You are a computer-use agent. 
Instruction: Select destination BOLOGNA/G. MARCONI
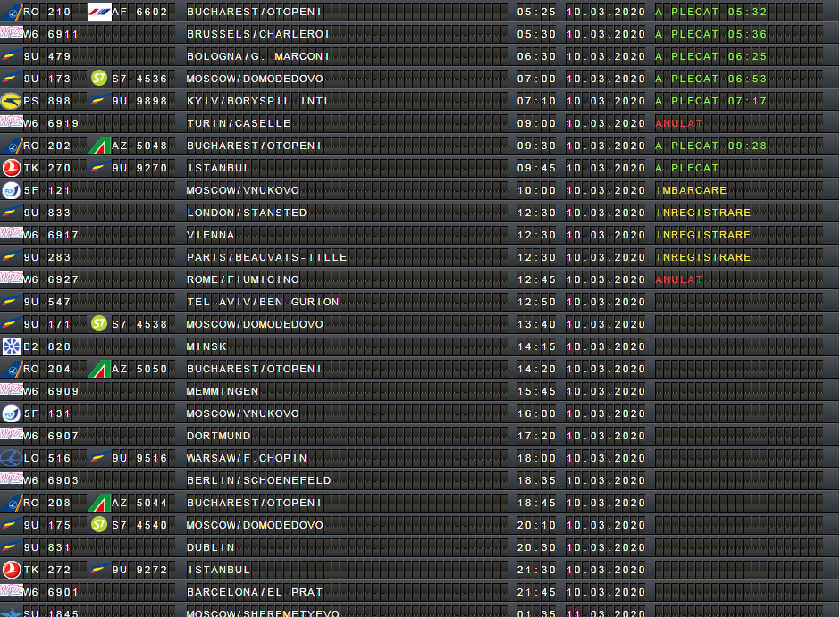click(258, 56)
